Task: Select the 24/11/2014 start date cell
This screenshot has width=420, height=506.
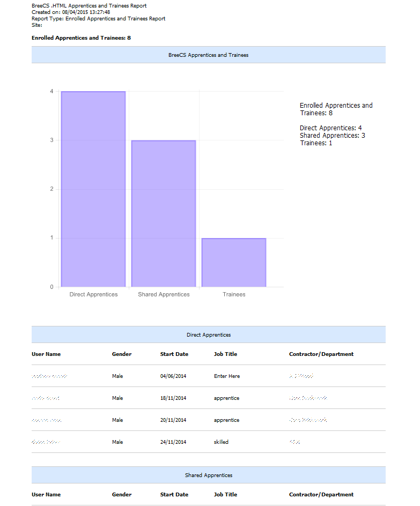Action: click(173, 442)
